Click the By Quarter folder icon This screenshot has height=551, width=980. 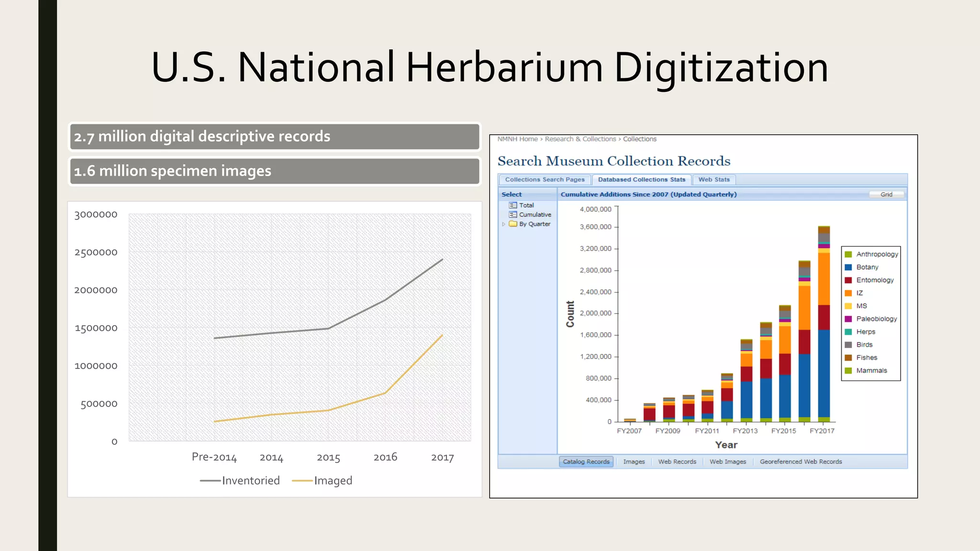513,224
